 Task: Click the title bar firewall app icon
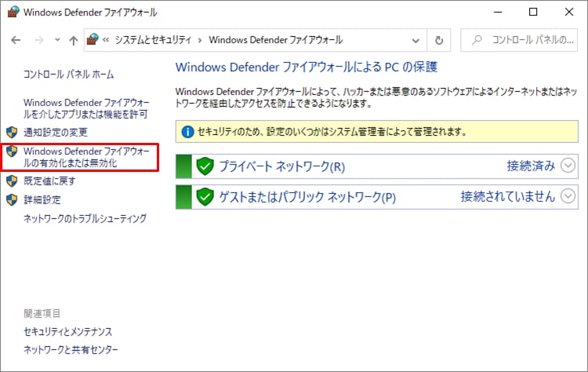click(13, 12)
